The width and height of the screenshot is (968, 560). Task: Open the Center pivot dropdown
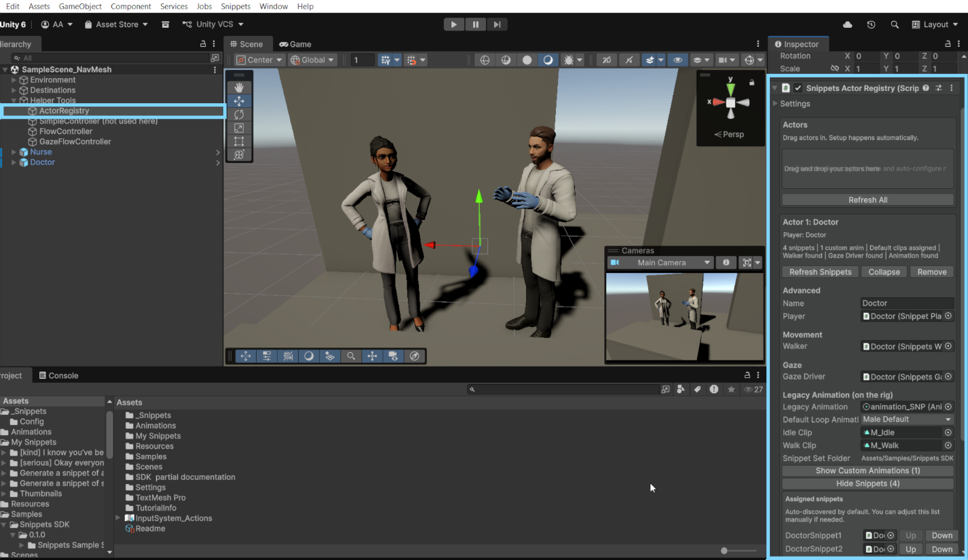point(259,60)
